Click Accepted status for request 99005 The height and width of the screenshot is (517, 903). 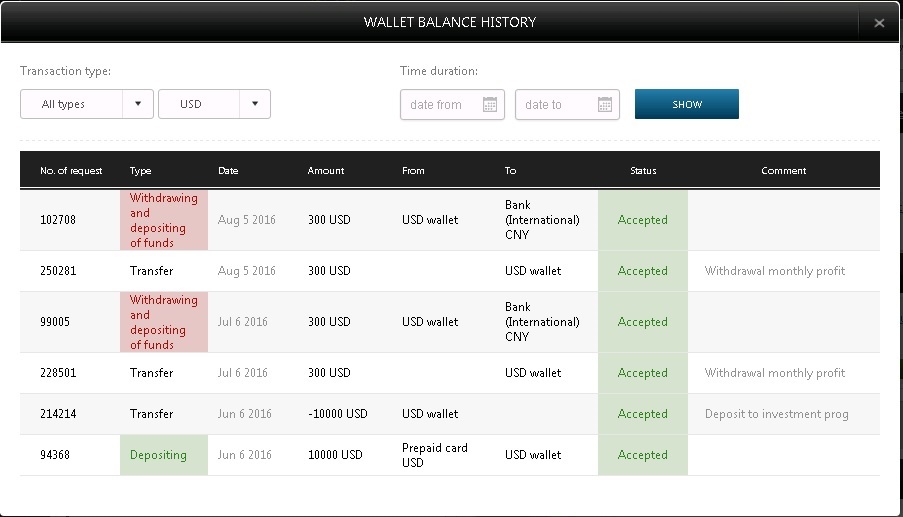click(x=642, y=322)
